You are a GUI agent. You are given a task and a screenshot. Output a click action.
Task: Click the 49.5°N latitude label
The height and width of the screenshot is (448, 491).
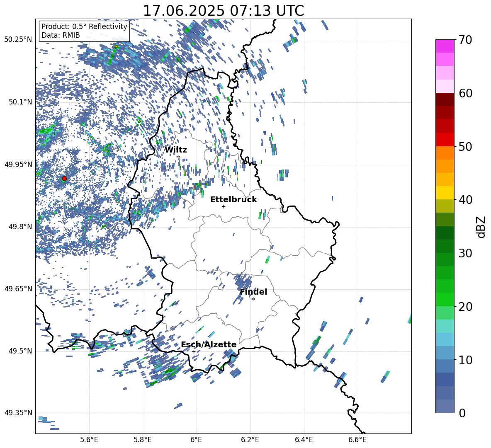(20, 351)
